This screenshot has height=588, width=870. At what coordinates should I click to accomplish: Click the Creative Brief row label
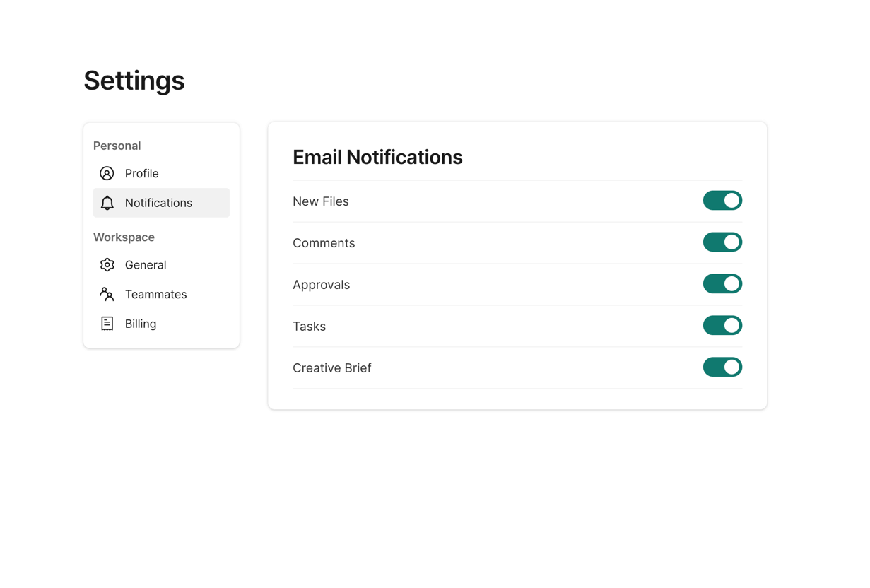point(331,368)
